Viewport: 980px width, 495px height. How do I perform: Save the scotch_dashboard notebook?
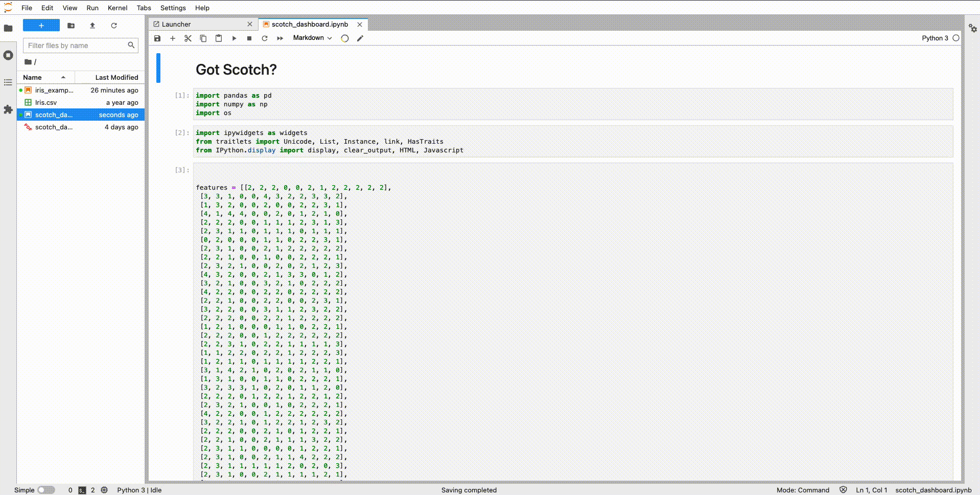pos(157,38)
